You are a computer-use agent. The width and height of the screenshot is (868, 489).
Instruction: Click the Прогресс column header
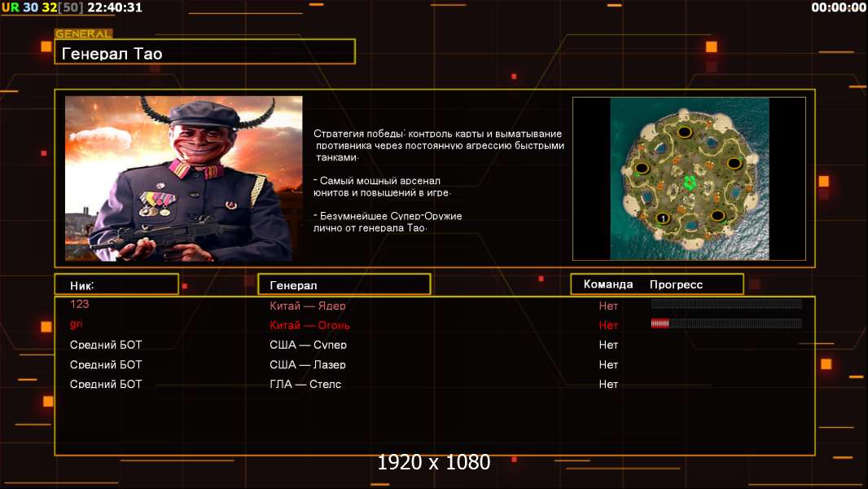[676, 284]
